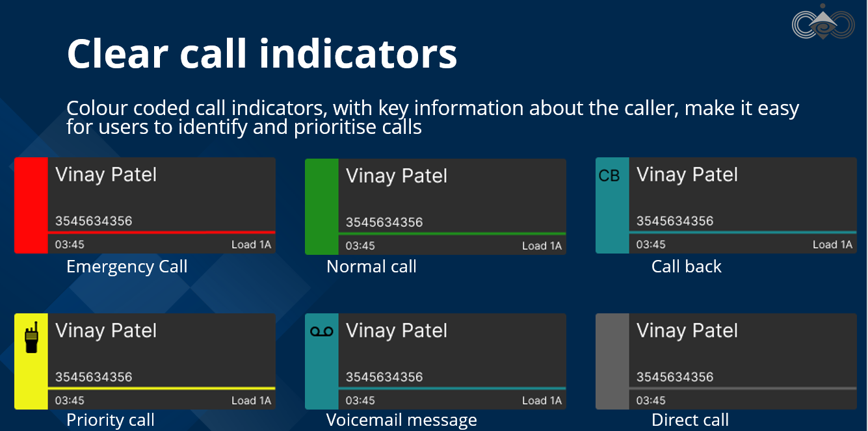The height and width of the screenshot is (431, 868).
Task: Click the voicemail tape icon
Action: [x=321, y=332]
